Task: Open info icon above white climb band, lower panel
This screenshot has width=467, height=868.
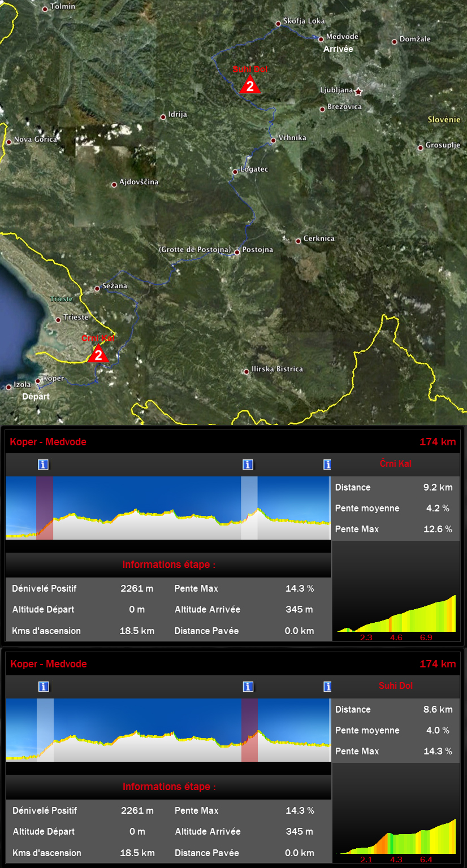Action: point(44,687)
